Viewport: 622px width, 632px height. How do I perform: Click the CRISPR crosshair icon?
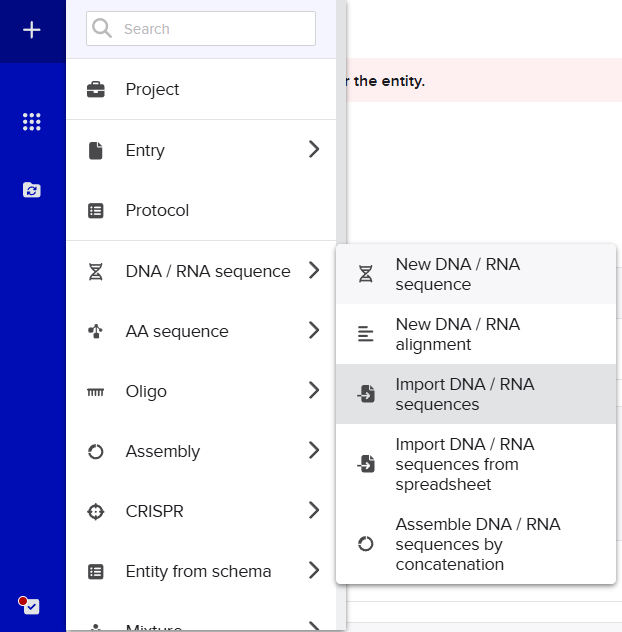click(x=96, y=512)
